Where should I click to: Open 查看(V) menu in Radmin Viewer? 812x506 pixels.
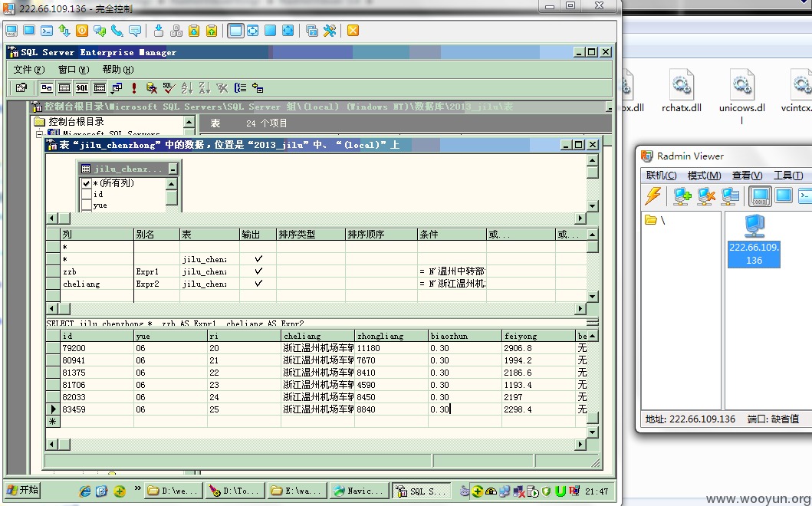[x=748, y=176]
